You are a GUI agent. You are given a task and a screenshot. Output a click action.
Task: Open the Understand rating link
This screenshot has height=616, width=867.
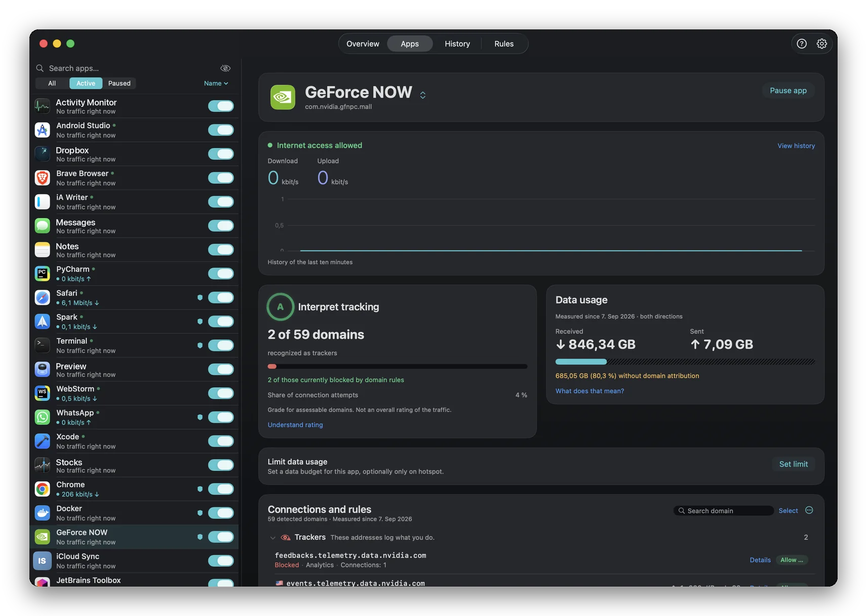[295, 425]
